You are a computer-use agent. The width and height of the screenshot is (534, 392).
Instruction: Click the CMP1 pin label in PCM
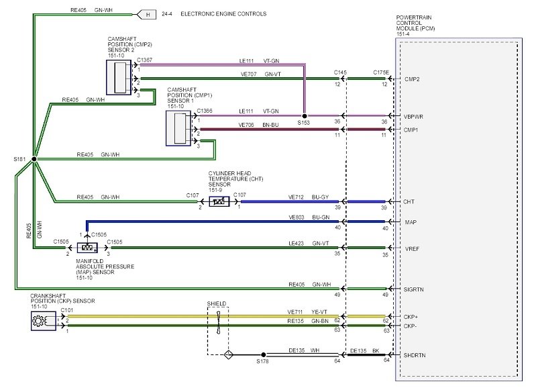[x=411, y=130]
